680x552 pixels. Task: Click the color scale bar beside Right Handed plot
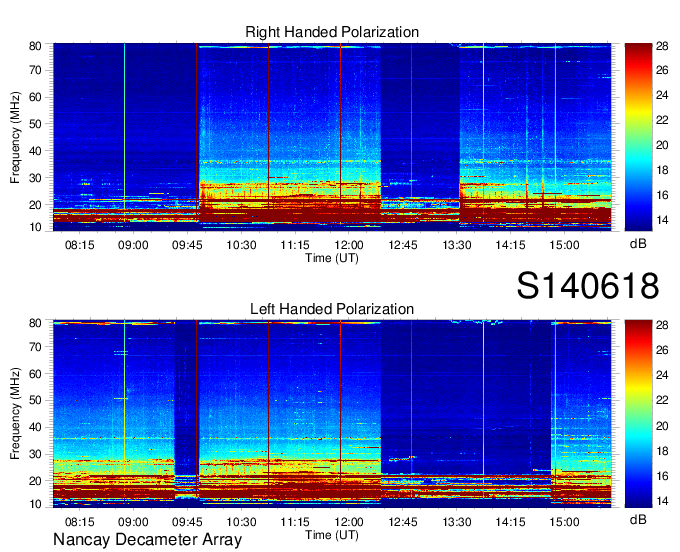tap(638, 137)
